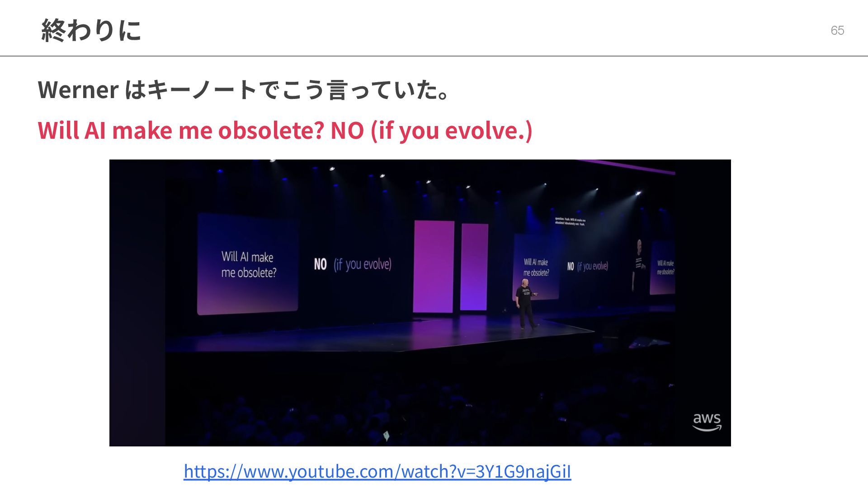The height and width of the screenshot is (488, 868).
Task: Click the middle-right 'Will AI make me obsolete?' screen
Action: 536,267
